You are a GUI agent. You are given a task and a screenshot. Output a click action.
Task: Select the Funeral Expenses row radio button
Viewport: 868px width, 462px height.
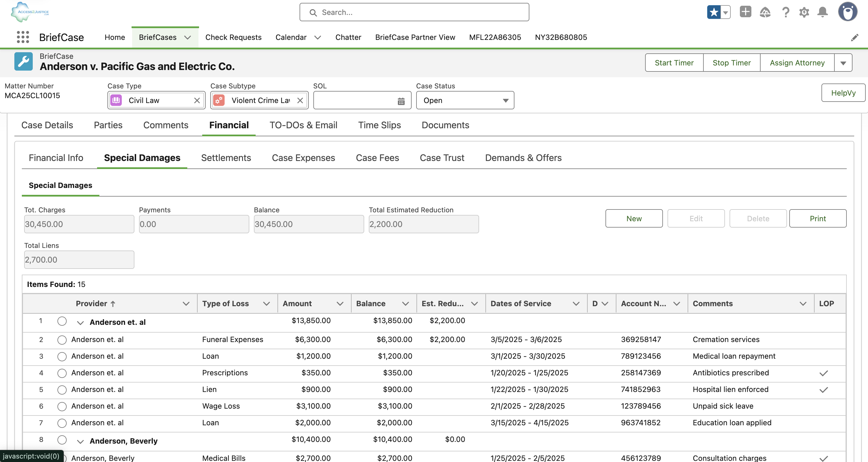pos(62,340)
